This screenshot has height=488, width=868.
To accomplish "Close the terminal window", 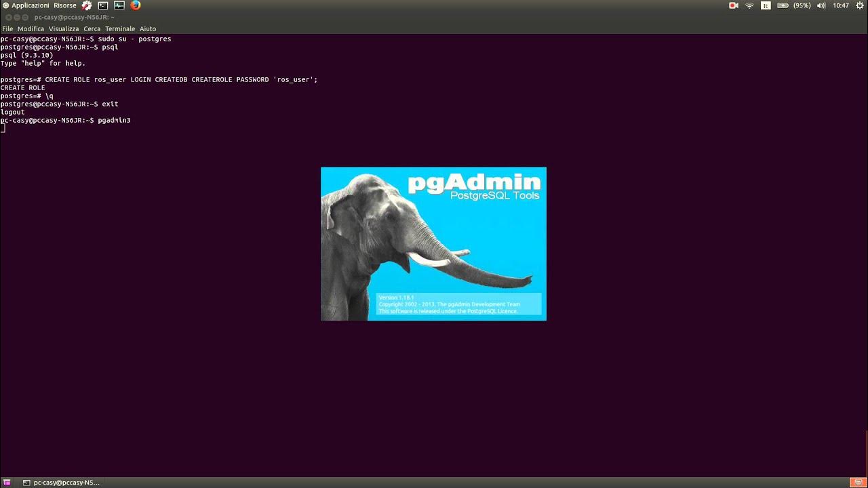I will point(9,18).
